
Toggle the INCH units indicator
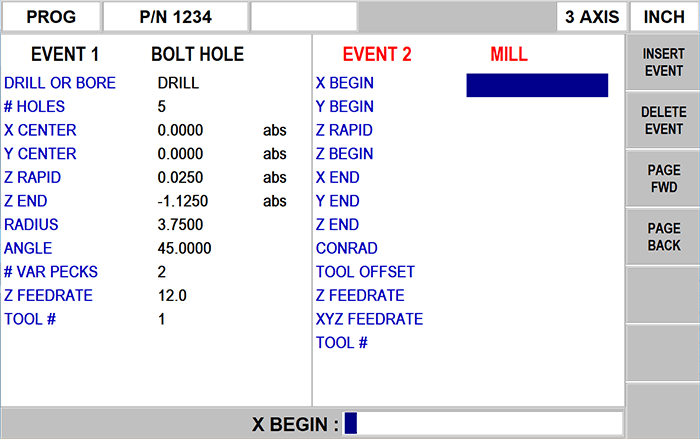pyautogui.click(x=664, y=16)
